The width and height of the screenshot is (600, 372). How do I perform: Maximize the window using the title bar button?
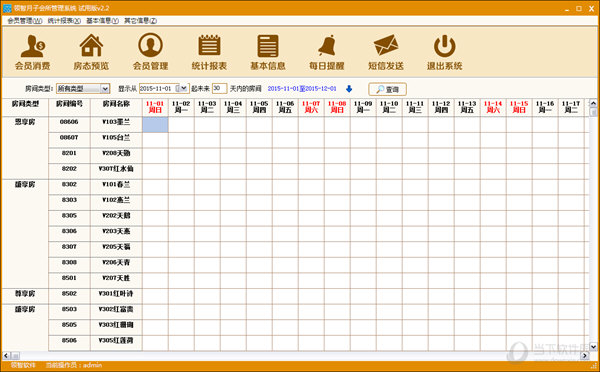pos(579,8)
